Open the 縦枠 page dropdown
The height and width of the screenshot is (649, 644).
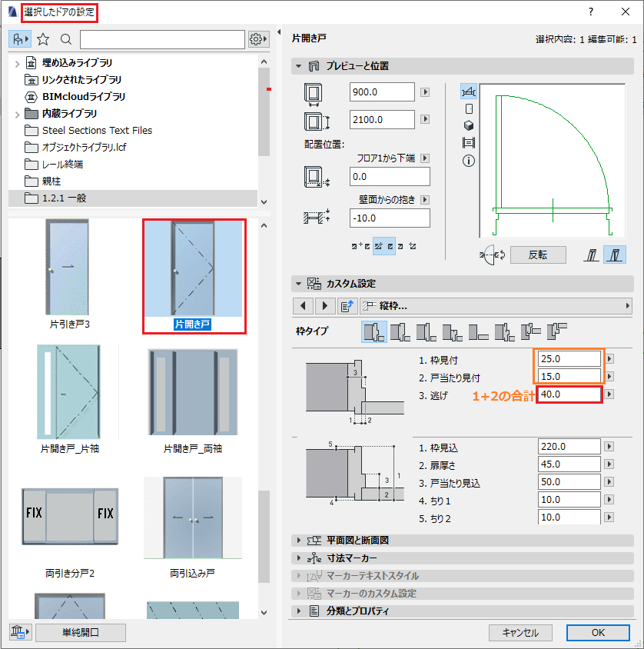point(496,306)
